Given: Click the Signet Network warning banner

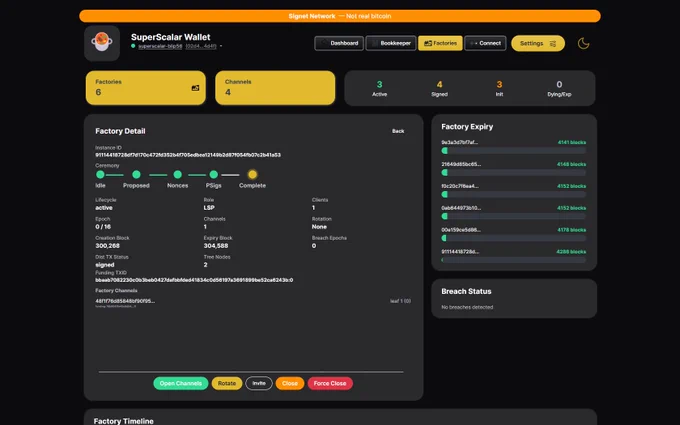Looking at the screenshot, I should [340, 16].
